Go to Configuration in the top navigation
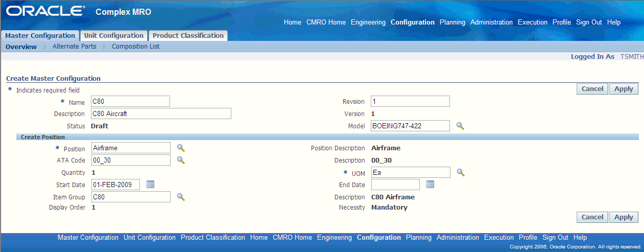The image size is (644, 252). pyautogui.click(x=413, y=22)
